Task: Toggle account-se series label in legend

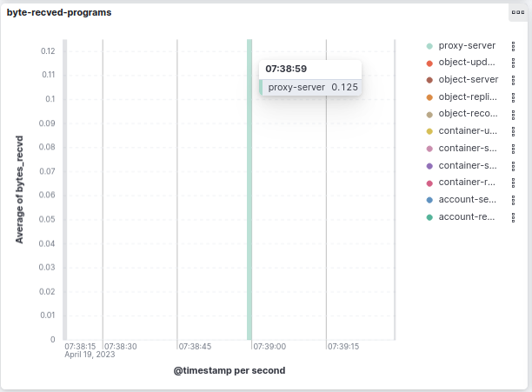Action: pyautogui.click(x=468, y=200)
